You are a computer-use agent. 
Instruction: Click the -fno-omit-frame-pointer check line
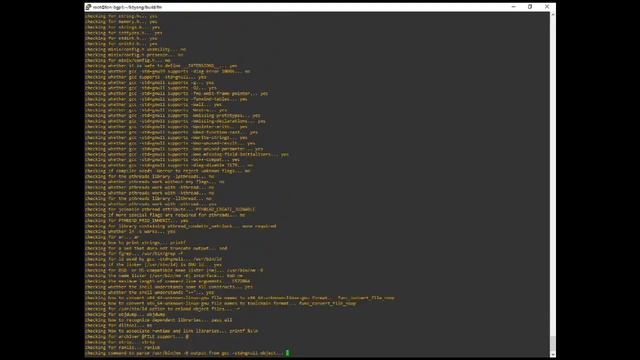176,93
